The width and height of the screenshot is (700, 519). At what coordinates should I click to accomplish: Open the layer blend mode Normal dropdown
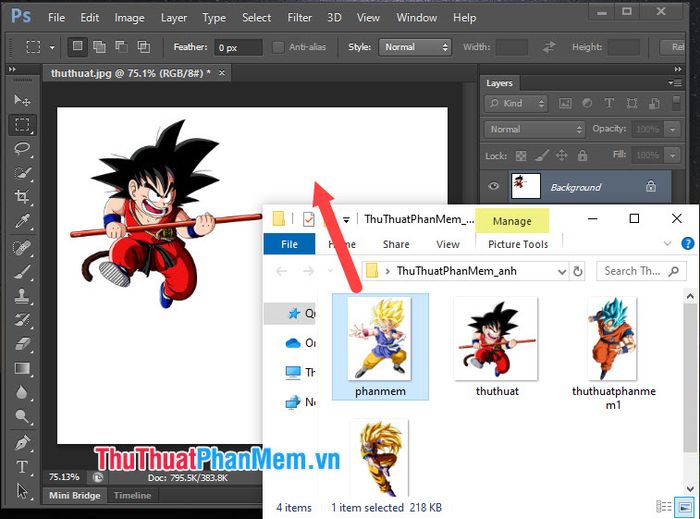[x=535, y=129]
